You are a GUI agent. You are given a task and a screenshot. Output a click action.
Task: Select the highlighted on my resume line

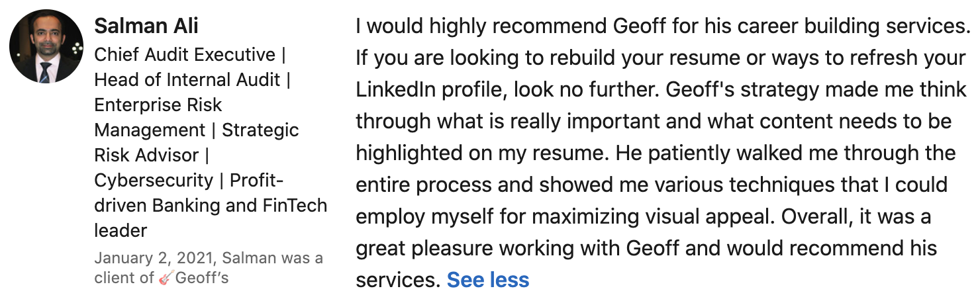[x=656, y=153]
